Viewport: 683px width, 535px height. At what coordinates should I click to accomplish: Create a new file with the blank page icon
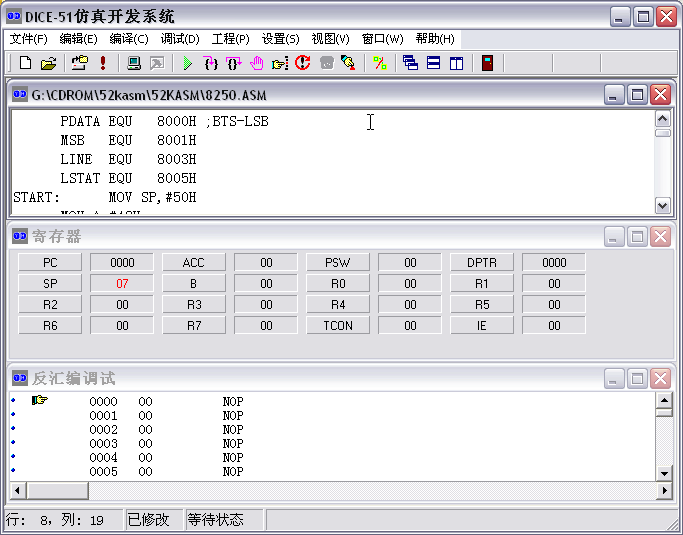point(25,63)
